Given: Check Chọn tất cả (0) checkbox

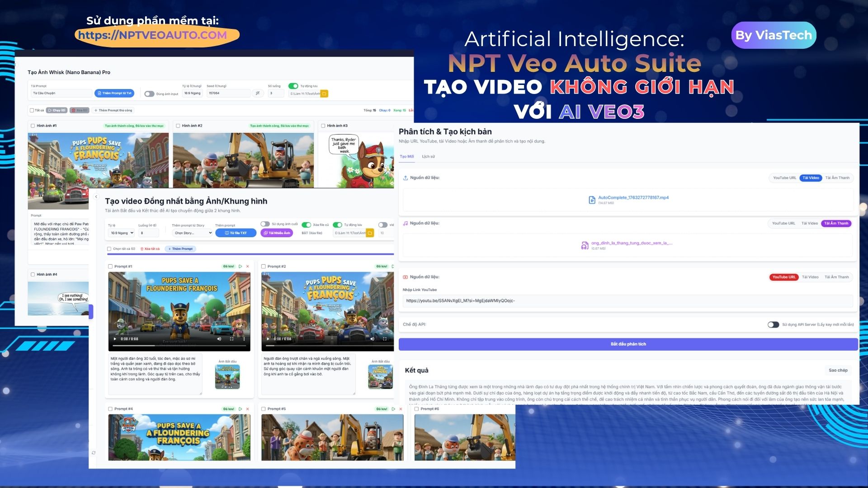Looking at the screenshot, I should pos(109,249).
